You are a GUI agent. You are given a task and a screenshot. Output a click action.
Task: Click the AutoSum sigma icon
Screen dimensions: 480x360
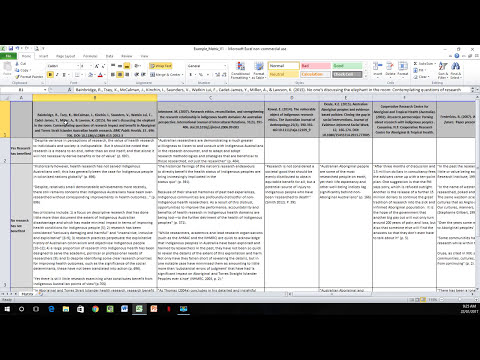click(416, 63)
